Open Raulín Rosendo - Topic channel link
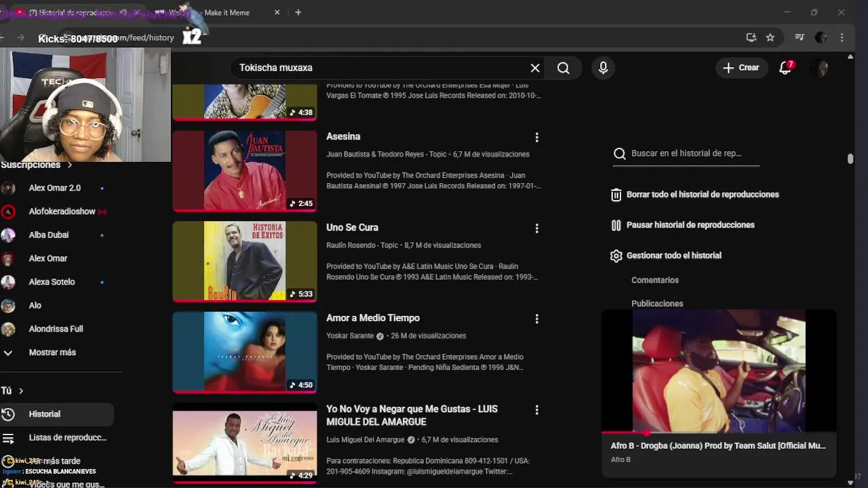868x488 pixels. tap(362, 245)
